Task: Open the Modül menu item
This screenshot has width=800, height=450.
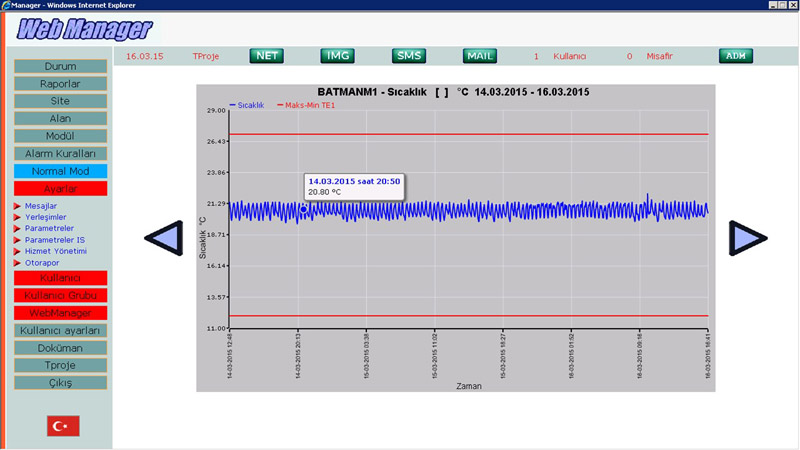Action: click(x=60, y=136)
